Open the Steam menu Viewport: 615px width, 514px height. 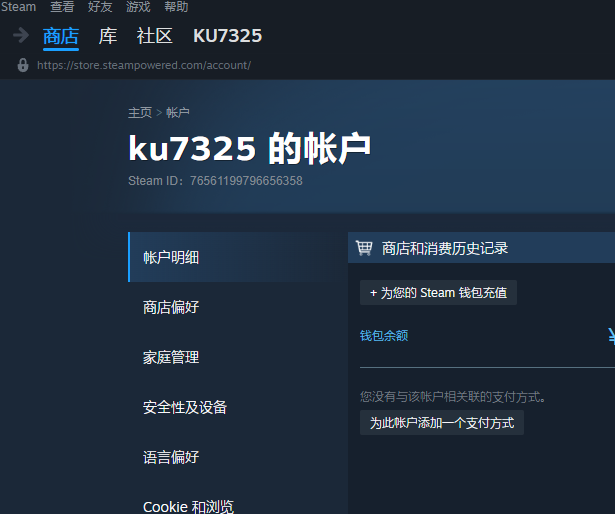coord(18,7)
